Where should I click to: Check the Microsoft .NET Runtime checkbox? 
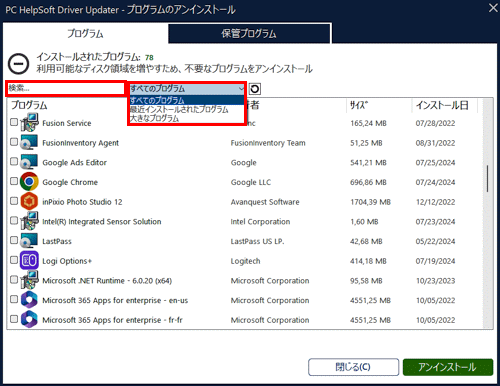[14, 279]
